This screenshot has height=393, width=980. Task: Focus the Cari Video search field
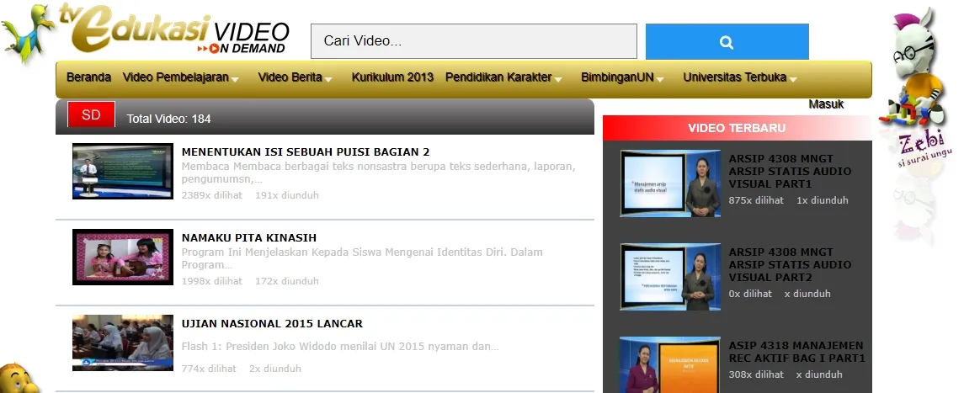click(x=474, y=41)
